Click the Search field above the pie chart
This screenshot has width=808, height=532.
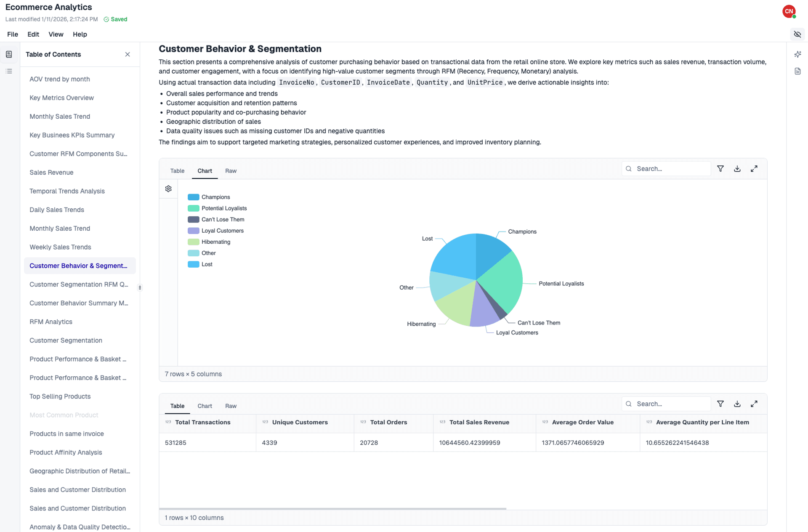(666, 168)
